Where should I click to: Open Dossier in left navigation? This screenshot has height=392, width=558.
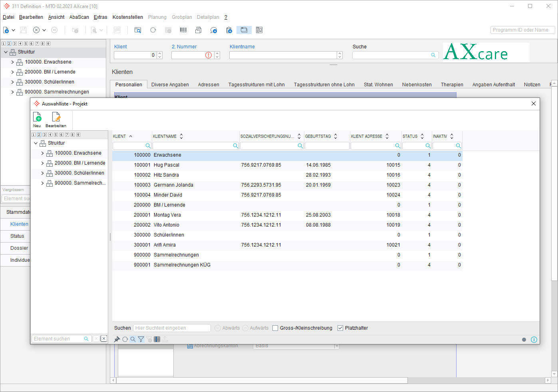point(19,248)
